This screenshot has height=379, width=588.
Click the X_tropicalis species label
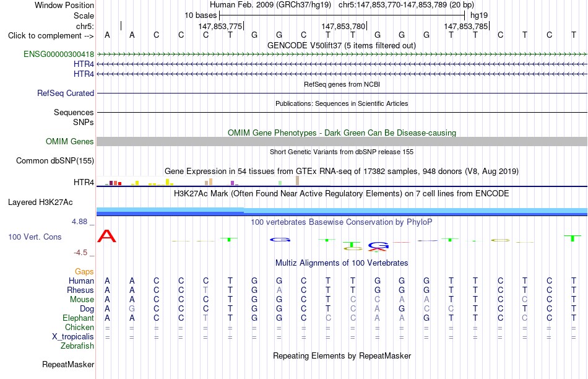pyautogui.click(x=73, y=337)
